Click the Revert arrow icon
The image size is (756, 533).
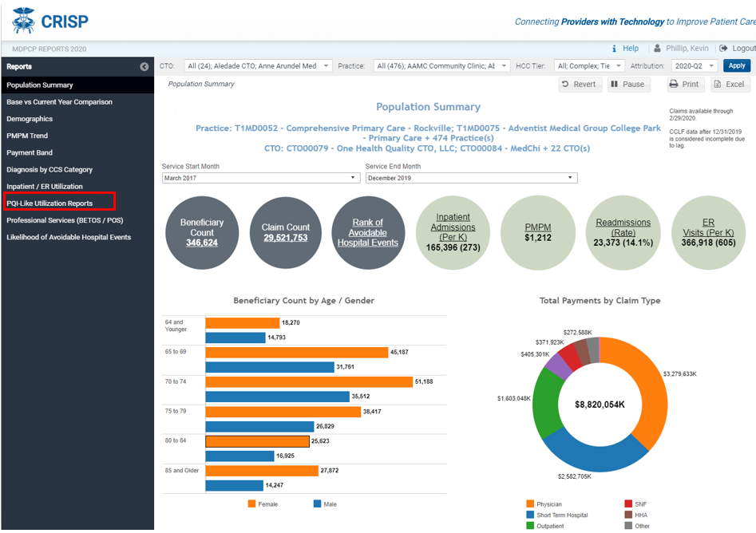(x=565, y=84)
